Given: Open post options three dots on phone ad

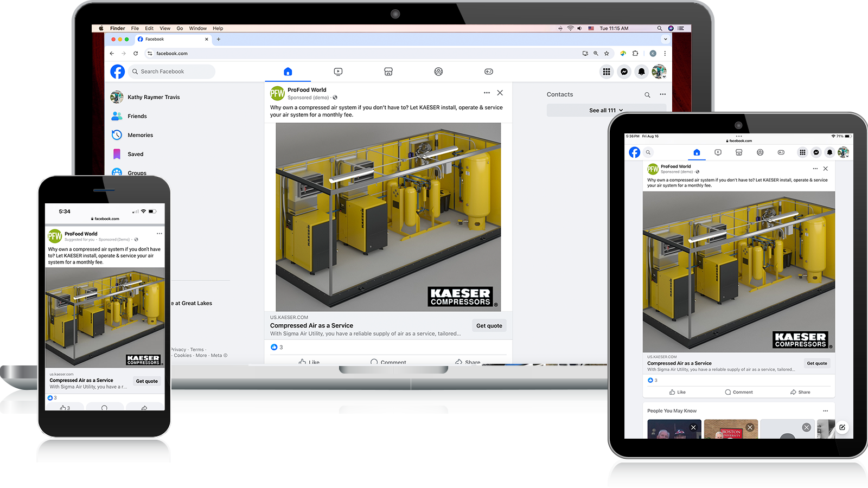Looking at the screenshot, I should click(x=159, y=234).
